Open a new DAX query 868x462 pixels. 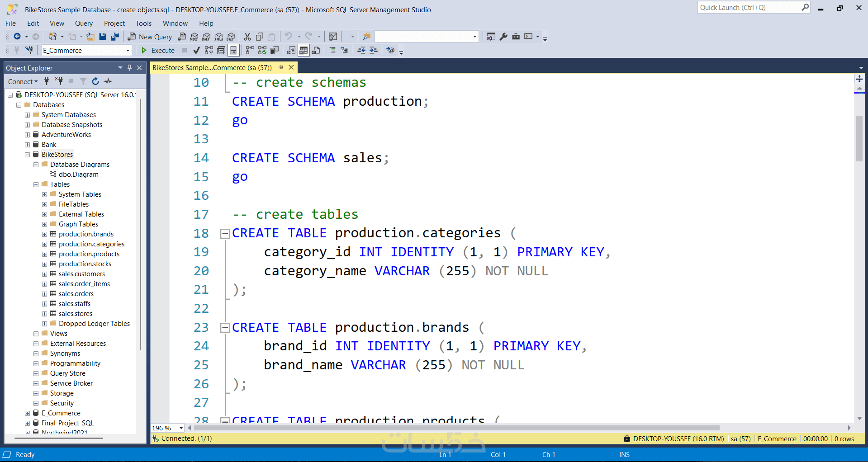click(x=231, y=37)
